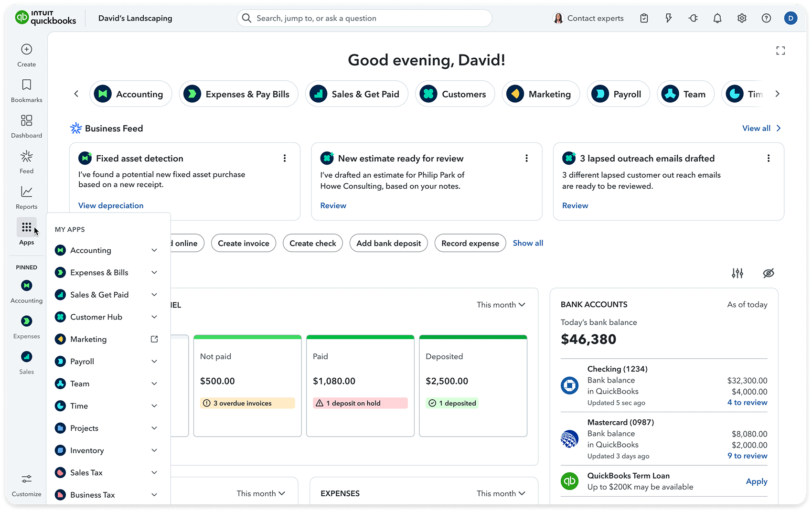Open the help question mark icon

point(767,18)
